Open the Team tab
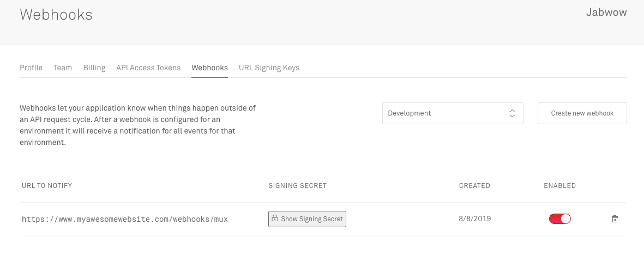The width and height of the screenshot is (644, 261). click(63, 68)
